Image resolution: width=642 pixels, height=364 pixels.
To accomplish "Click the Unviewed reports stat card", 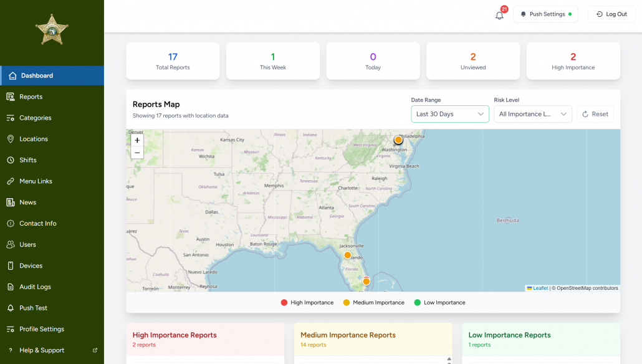I will 473,61.
